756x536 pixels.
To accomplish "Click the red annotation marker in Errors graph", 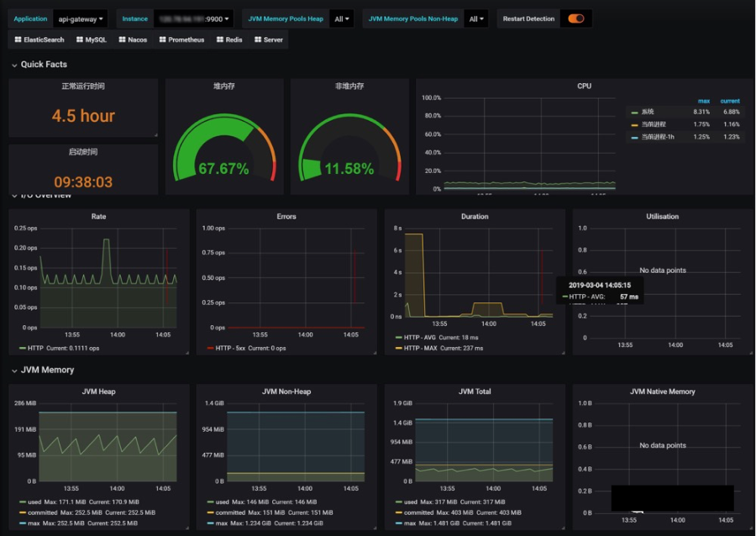I will click(354, 276).
